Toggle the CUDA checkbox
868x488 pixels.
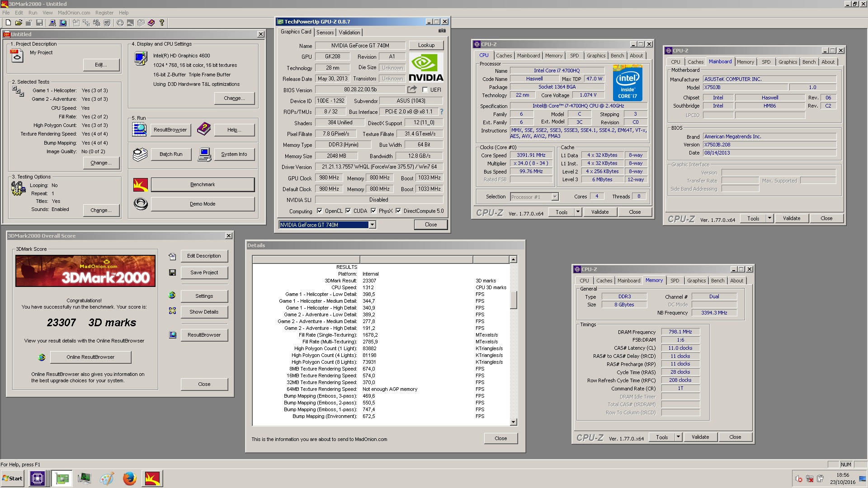348,211
